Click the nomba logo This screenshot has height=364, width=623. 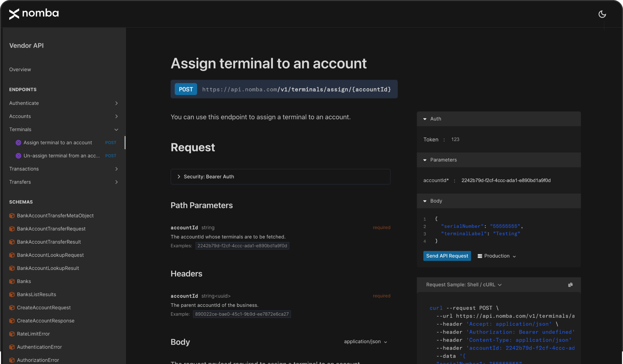click(x=34, y=14)
